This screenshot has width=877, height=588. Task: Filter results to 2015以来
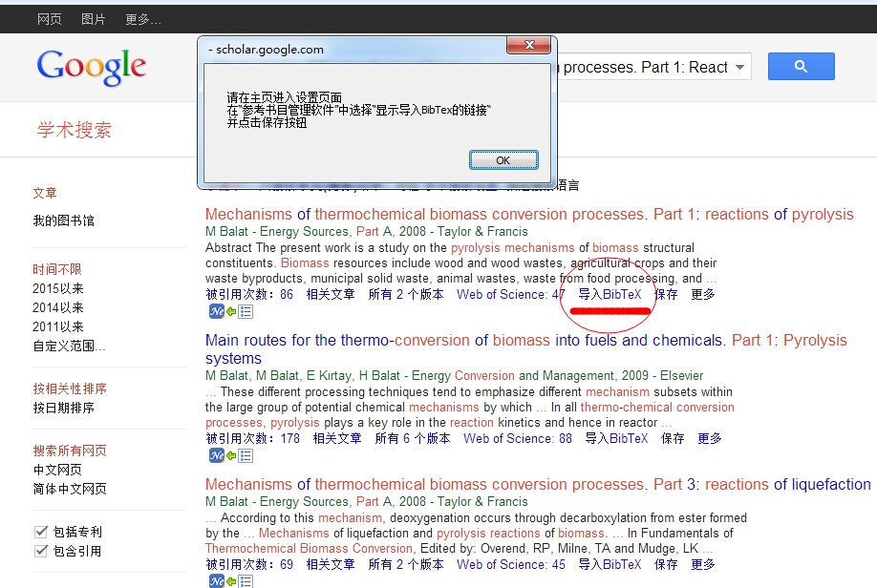click(x=57, y=289)
